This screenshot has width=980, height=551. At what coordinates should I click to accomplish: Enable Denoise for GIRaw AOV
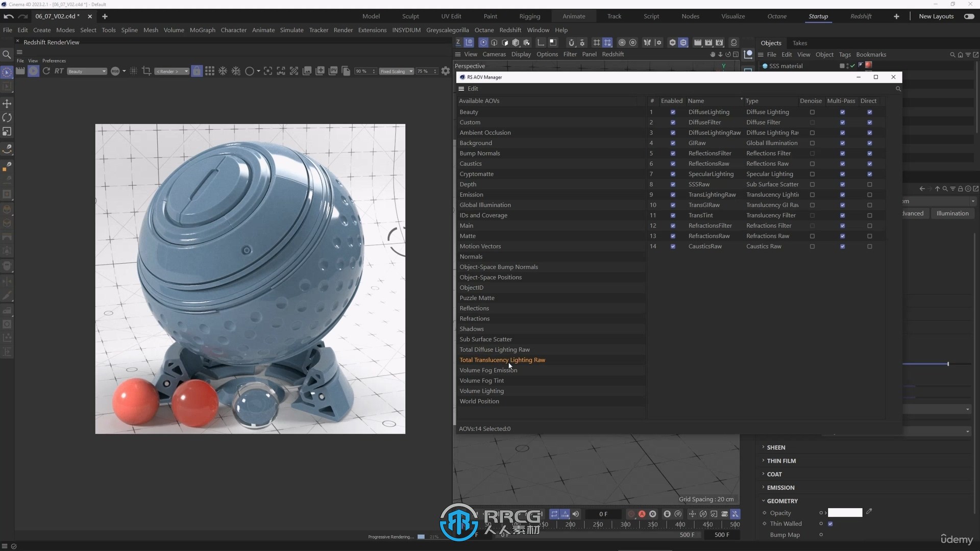tap(812, 143)
